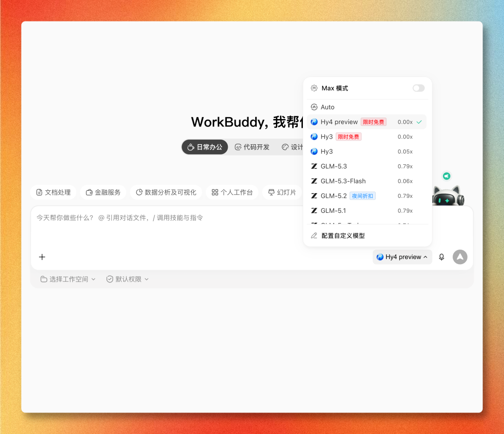Click the 幻灯片 chip

point(282,192)
